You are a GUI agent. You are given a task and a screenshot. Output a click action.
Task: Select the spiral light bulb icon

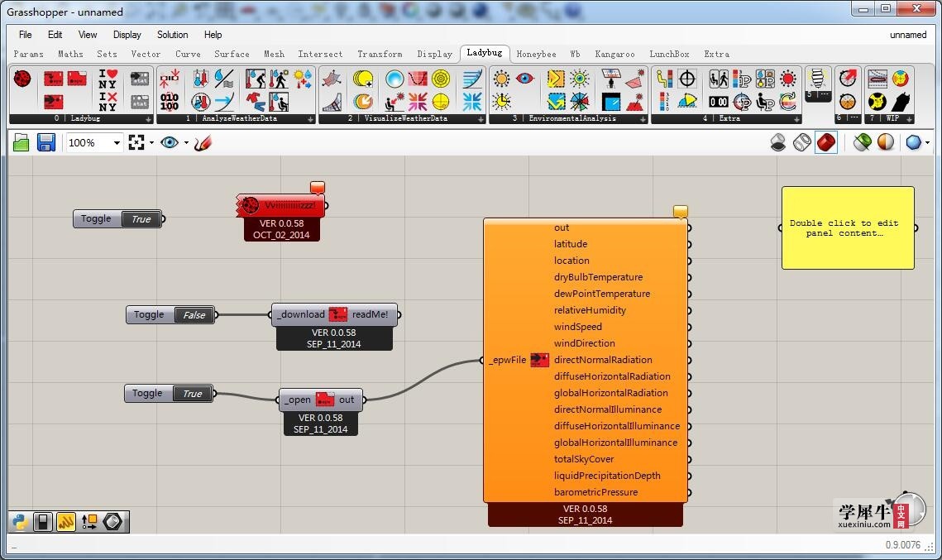pyautogui.click(x=817, y=79)
